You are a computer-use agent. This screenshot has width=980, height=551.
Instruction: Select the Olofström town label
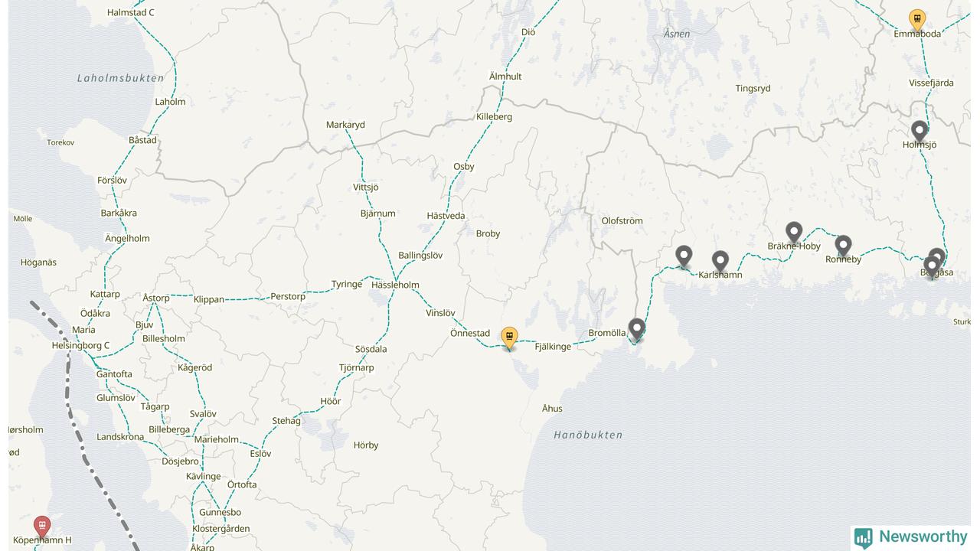click(x=622, y=220)
